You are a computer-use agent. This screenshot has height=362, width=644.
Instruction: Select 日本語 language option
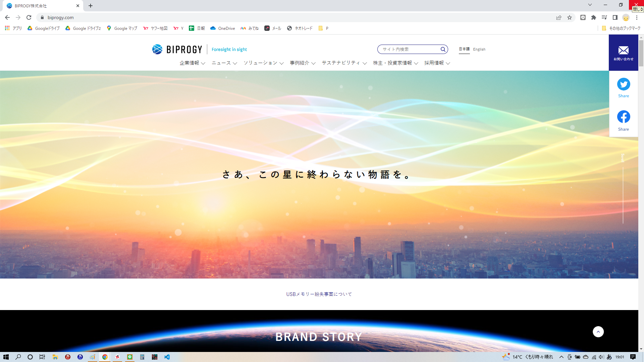[x=464, y=49]
